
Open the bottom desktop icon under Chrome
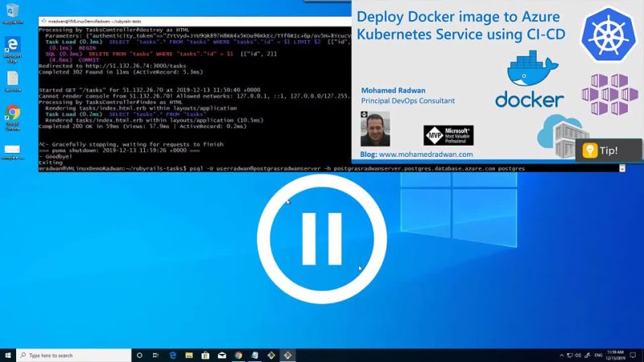coord(13,152)
